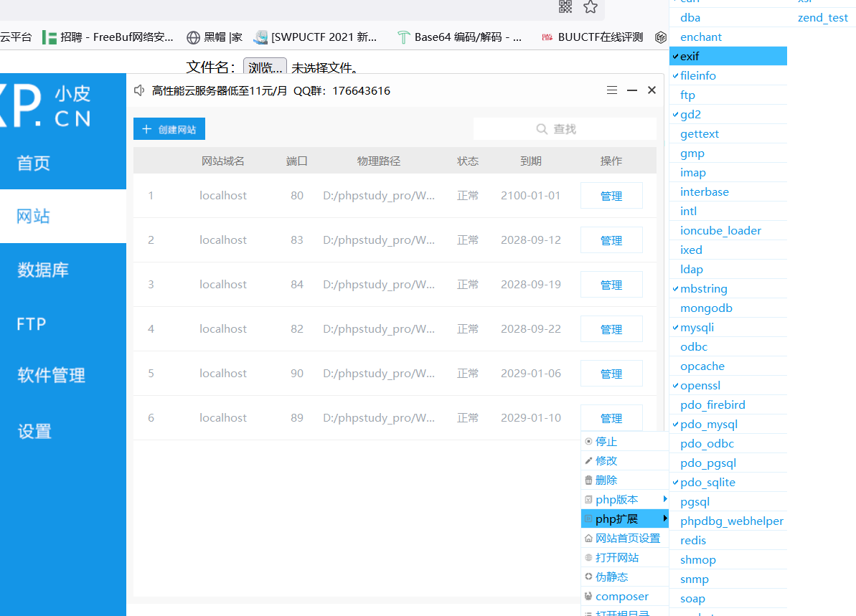This screenshot has height=616, width=856.
Task: Click the icon beside 伪静态
Action: pyautogui.click(x=588, y=577)
